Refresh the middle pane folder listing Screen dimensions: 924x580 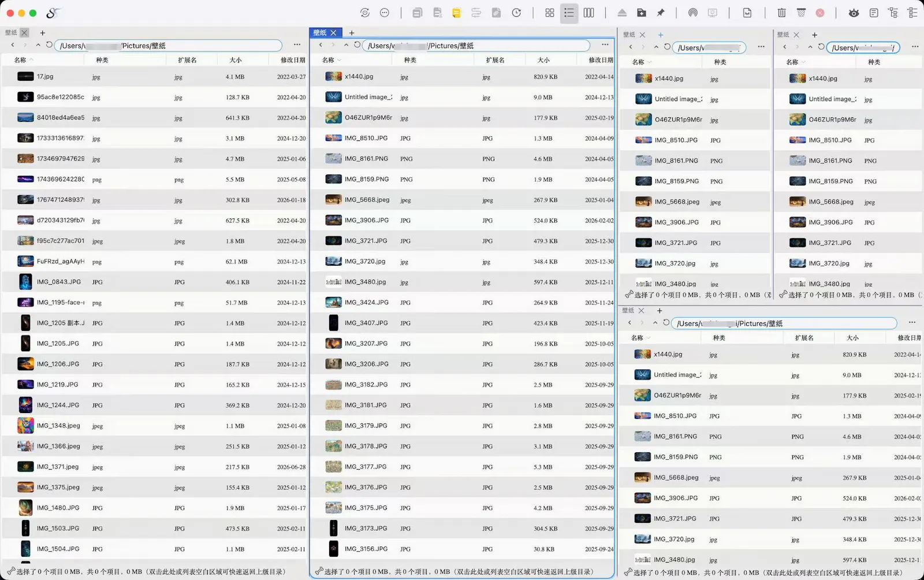click(357, 44)
